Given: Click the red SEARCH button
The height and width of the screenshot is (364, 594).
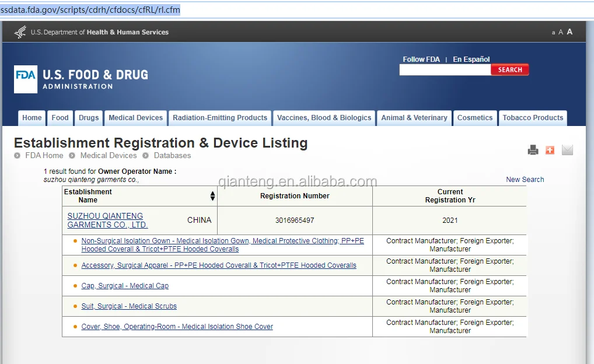Looking at the screenshot, I should point(510,69).
